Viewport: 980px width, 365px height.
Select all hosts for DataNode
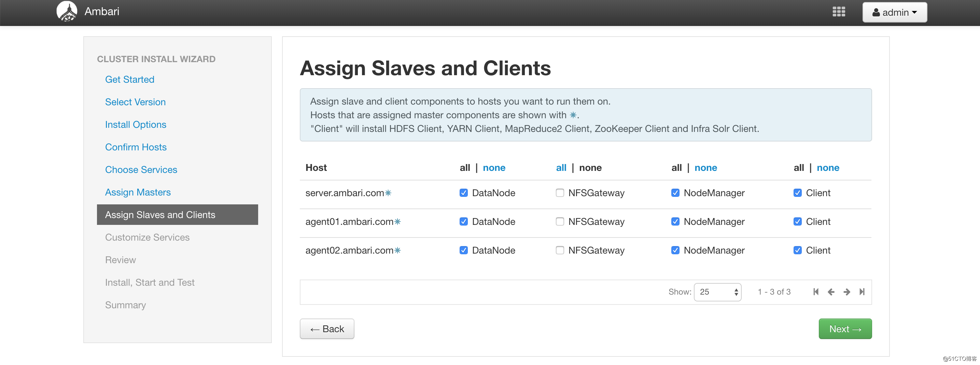(x=464, y=167)
